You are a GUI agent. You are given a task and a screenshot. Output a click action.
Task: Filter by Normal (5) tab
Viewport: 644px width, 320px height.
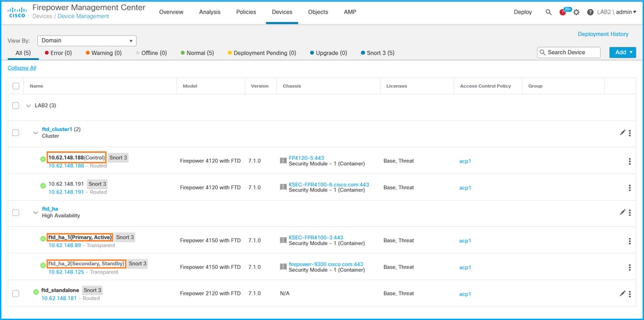197,53
